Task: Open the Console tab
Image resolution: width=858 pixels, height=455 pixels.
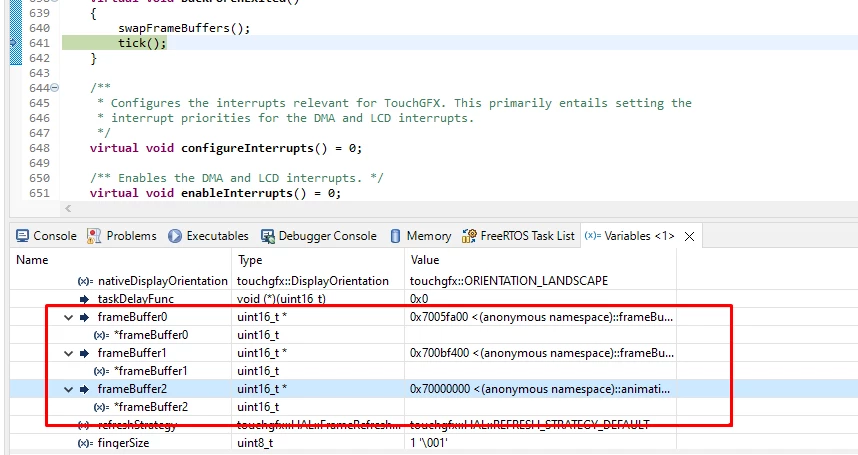Action: pyautogui.click(x=46, y=236)
